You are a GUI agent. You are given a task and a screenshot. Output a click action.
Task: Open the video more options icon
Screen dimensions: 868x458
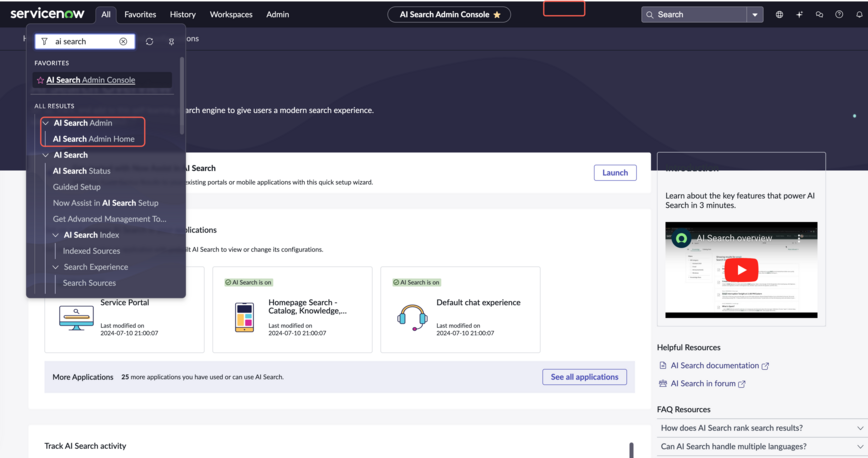click(799, 238)
